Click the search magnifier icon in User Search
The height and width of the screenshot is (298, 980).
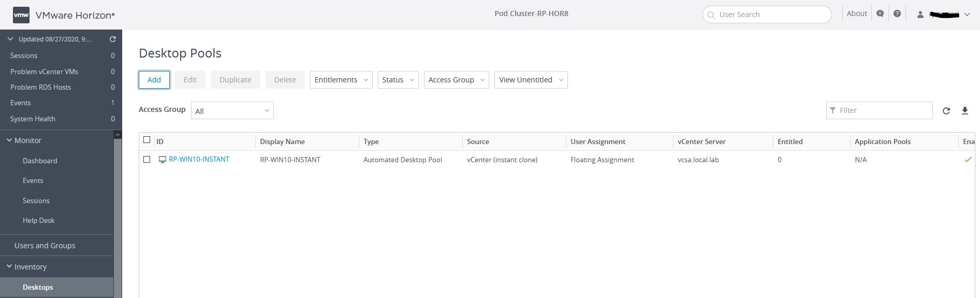[711, 15]
